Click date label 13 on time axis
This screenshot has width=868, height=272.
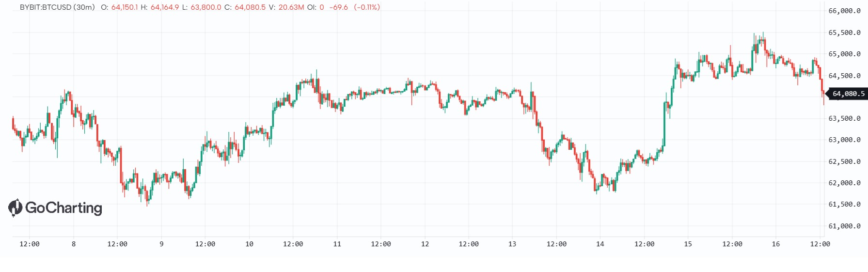coord(512,244)
